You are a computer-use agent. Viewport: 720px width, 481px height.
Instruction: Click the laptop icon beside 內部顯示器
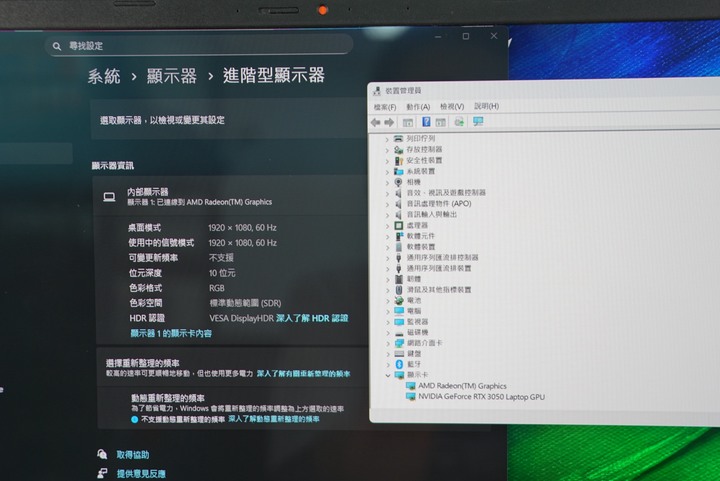pos(109,197)
